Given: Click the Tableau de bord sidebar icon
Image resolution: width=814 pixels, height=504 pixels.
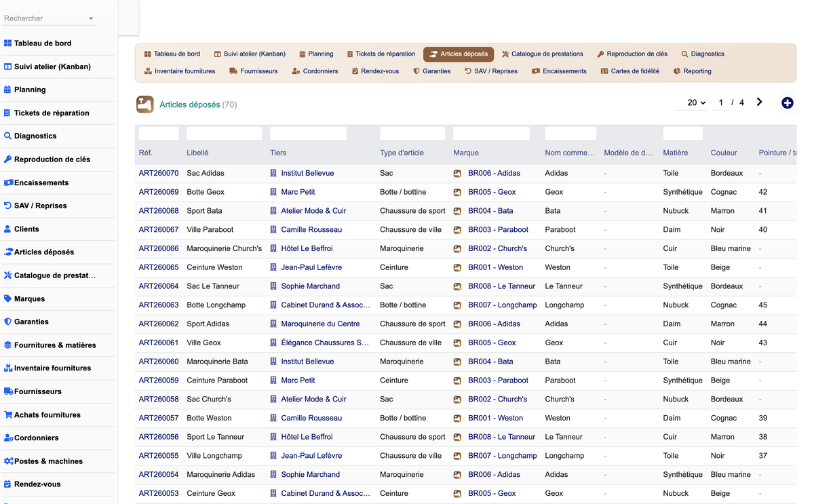Looking at the screenshot, I should (x=8, y=43).
